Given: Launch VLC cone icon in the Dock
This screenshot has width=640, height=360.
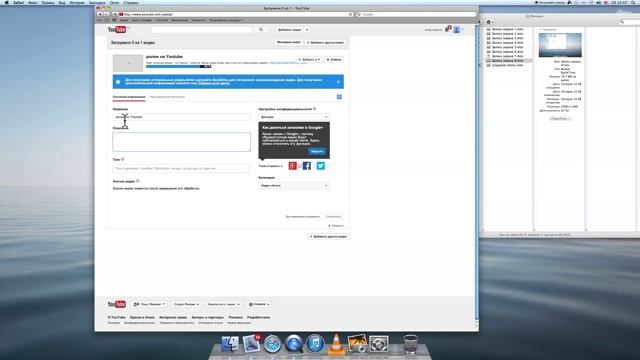Looking at the screenshot, I should tap(336, 344).
